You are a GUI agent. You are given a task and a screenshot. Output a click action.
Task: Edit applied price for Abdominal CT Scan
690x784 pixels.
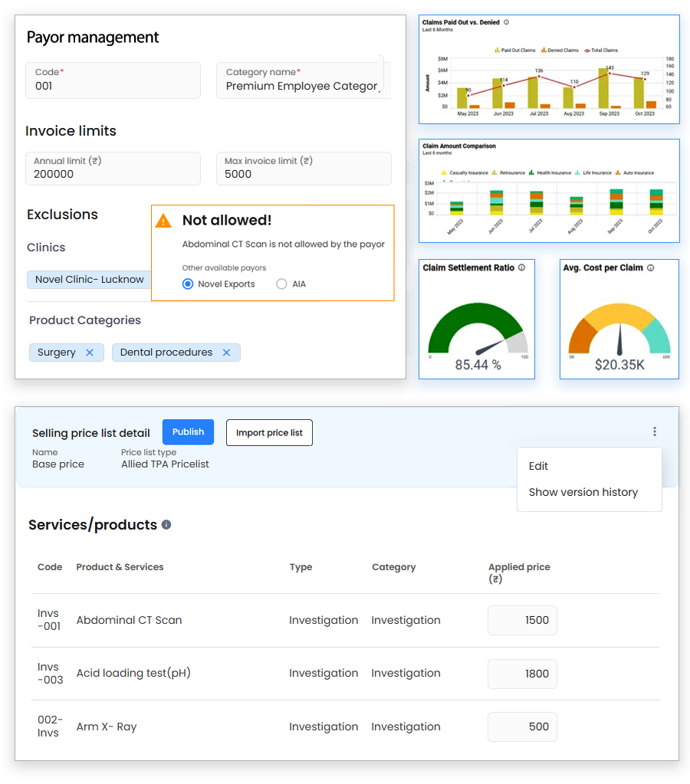(522, 620)
